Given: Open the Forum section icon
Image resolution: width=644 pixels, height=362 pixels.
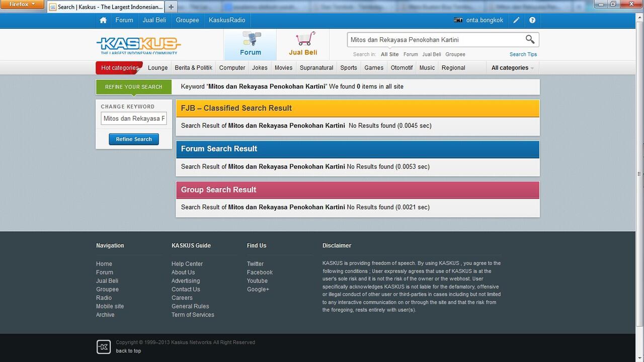Looking at the screenshot, I should click(250, 39).
